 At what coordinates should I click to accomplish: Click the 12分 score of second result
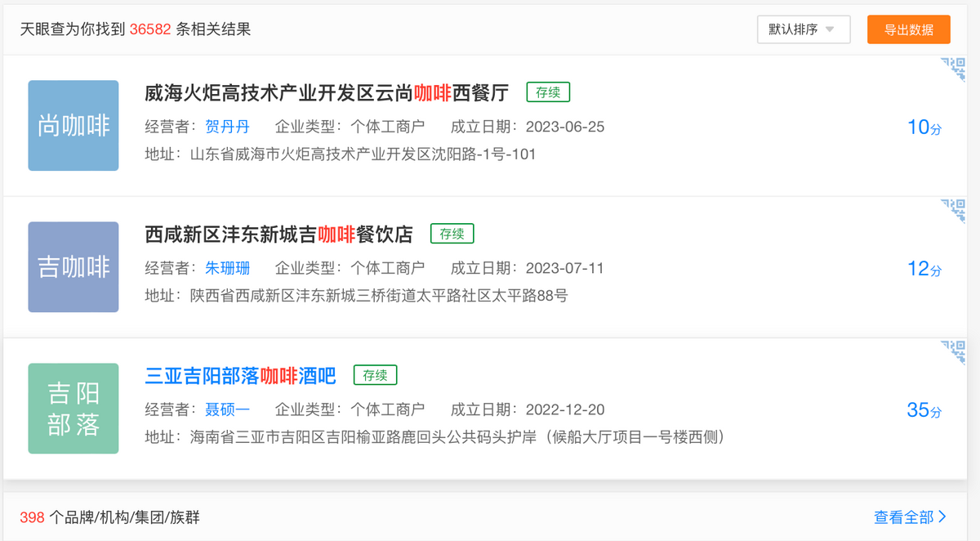point(924,269)
